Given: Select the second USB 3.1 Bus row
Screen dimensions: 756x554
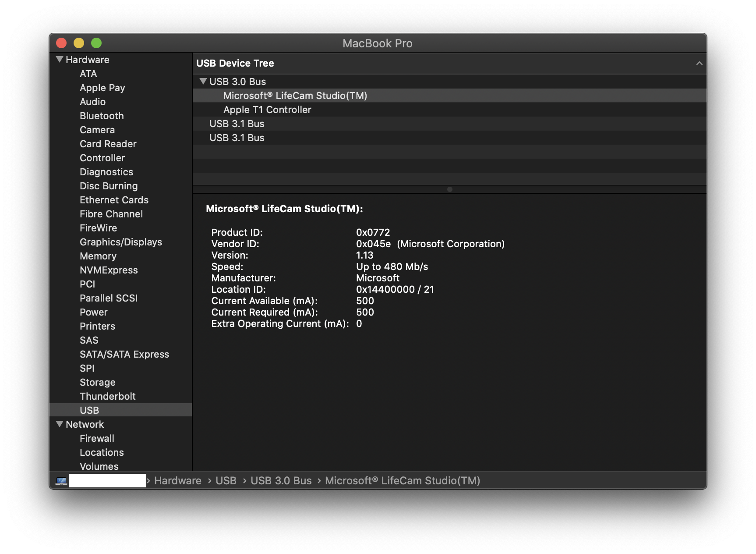Looking at the screenshot, I should 449,138.
